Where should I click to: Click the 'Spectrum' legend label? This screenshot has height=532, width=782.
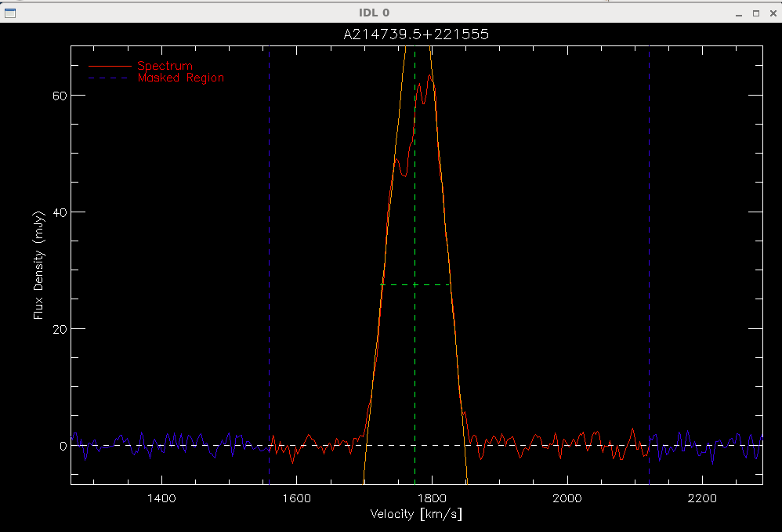coord(165,66)
